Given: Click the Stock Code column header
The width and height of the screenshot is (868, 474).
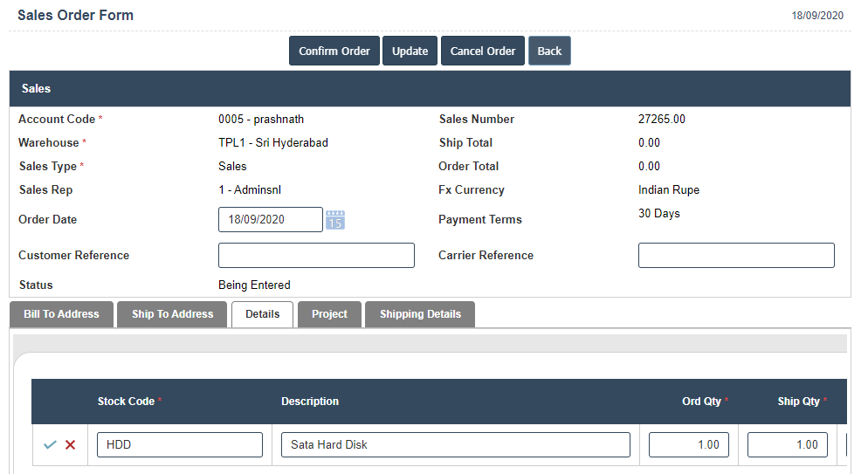Looking at the screenshot, I should [x=127, y=402].
